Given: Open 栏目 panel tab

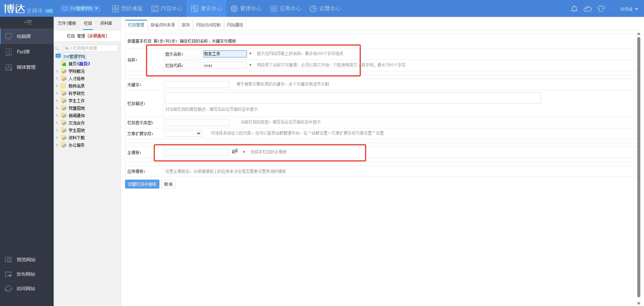Looking at the screenshot, I should (88, 23).
